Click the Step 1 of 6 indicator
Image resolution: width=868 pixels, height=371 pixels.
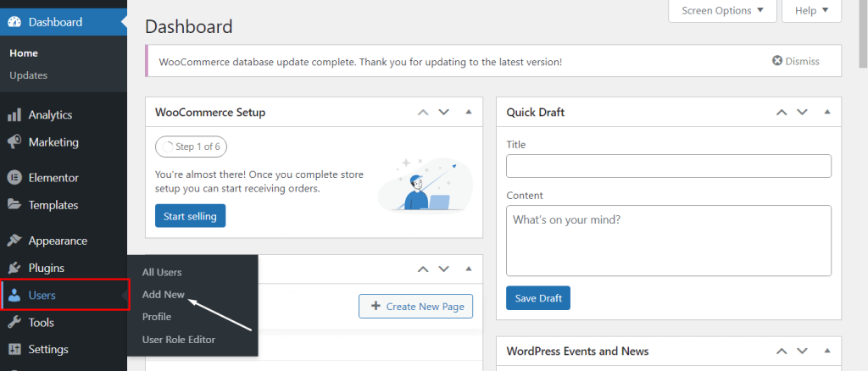(192, 147)
